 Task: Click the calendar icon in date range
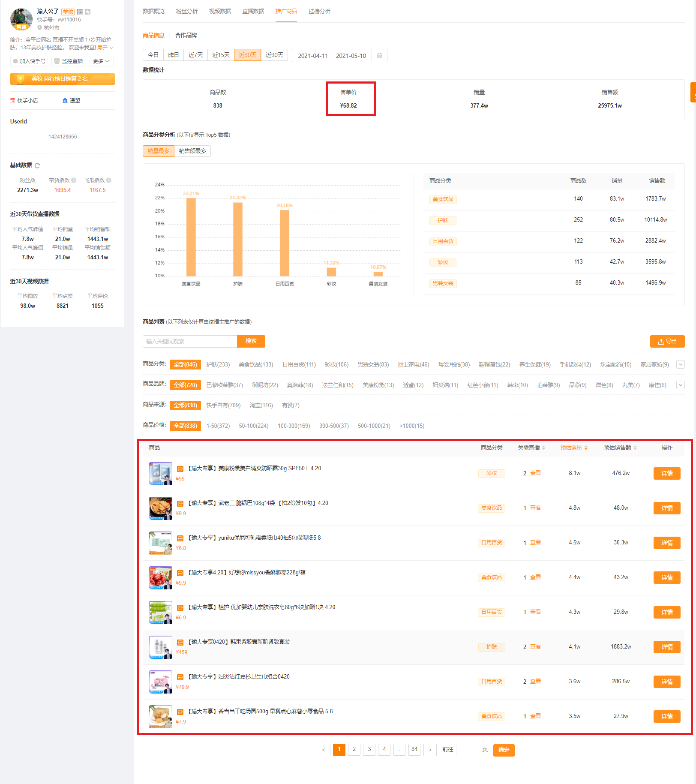click(x=379, y=56)
